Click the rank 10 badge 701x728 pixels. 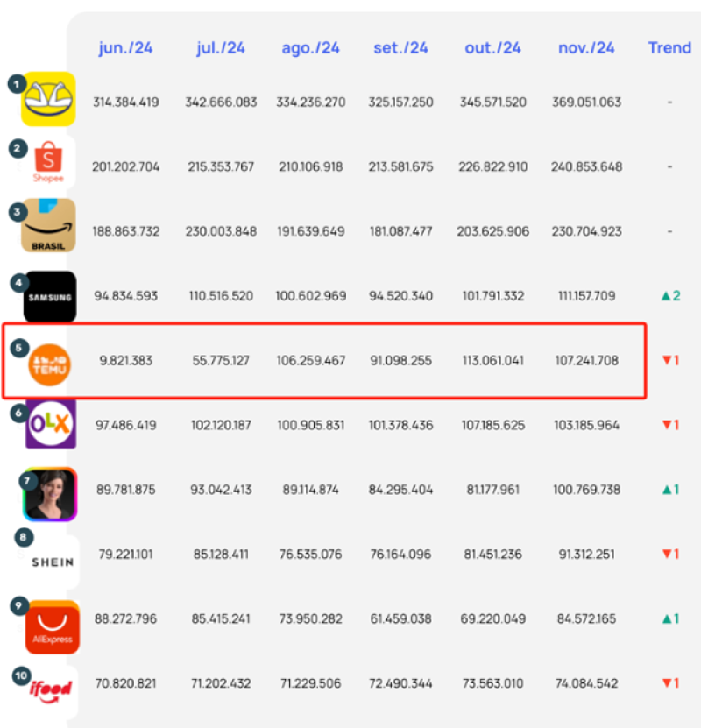click(x=21, y=675)
